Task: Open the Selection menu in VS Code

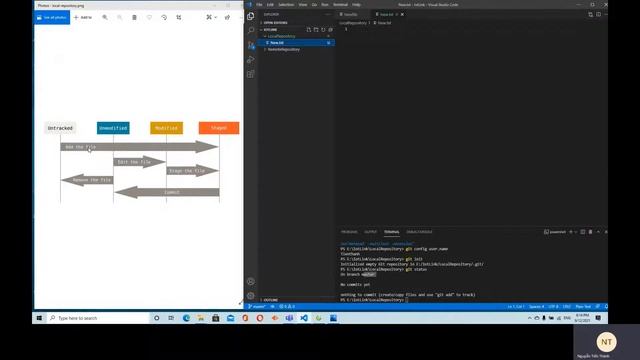Action: 286,4
